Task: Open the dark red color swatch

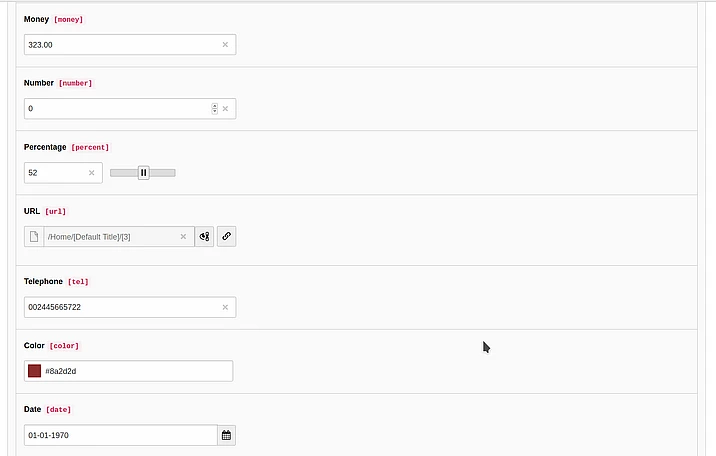Action: click(35, 371)
